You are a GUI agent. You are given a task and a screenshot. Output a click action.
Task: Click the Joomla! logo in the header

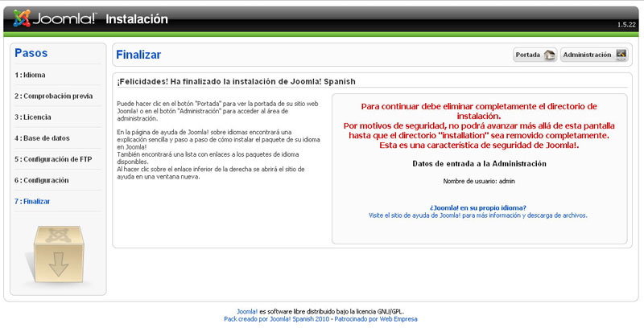click(x=56, y=18)
